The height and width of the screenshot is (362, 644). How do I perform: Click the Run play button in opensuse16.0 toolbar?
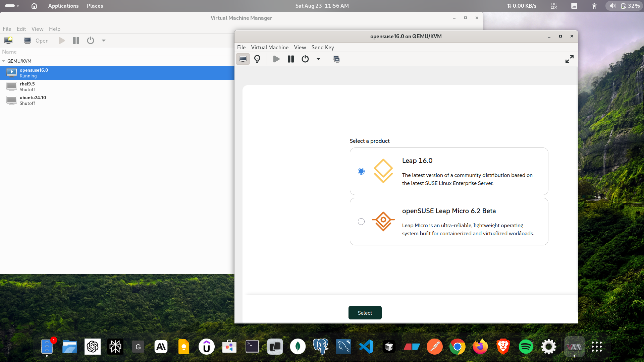pos(276,59)
